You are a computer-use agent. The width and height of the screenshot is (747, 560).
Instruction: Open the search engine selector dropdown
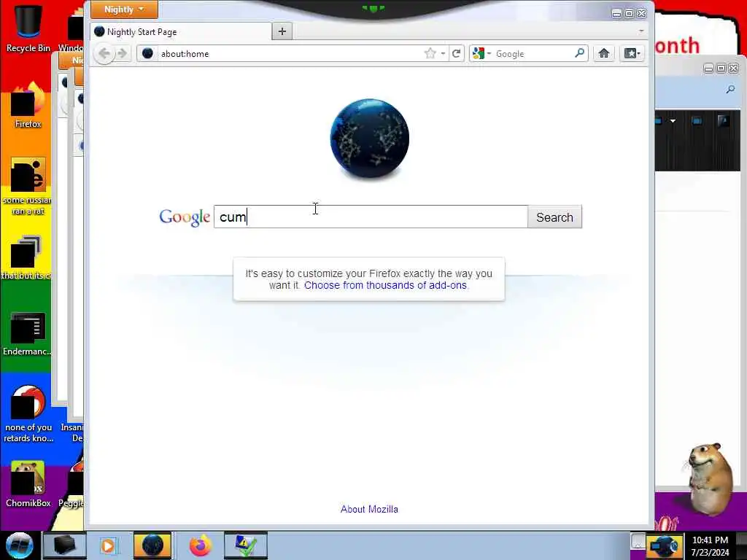click(481, 53)
